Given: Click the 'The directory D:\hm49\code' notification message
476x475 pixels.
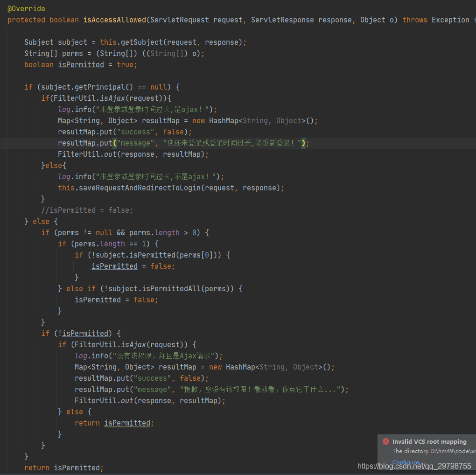Looking at the screenshot, I should 434,451.
